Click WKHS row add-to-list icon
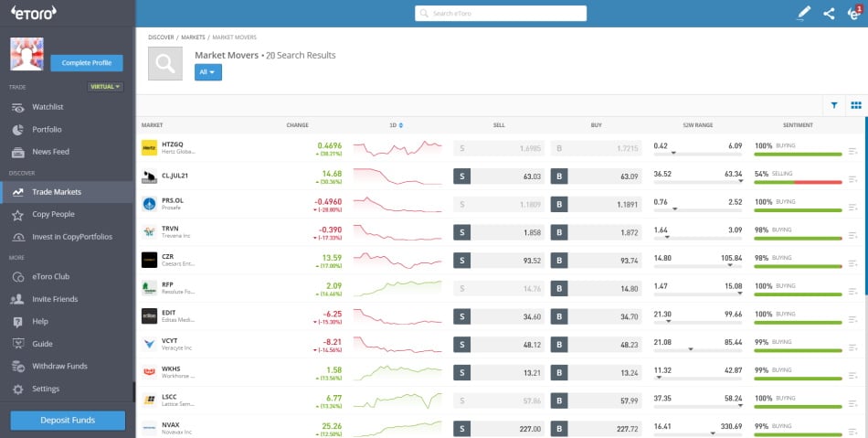868x438 pixels. (852, 376)
